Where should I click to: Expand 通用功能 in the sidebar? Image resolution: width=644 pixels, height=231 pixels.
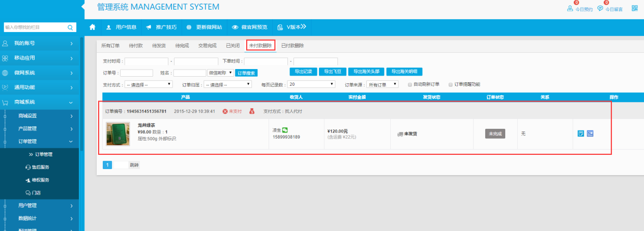pyautogui.click(x=39, y=87)
